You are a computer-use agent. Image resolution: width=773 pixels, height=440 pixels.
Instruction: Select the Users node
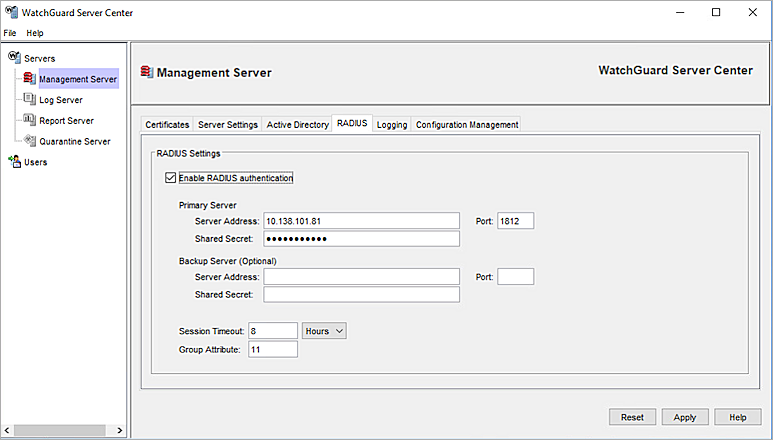pyautogui.click(x=35, y=162)
